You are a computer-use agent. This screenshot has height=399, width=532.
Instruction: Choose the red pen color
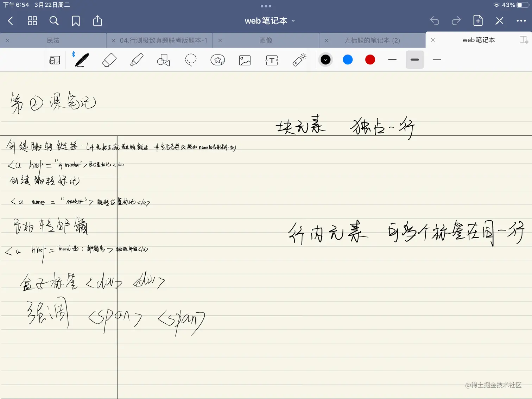[x=370, y=60]
